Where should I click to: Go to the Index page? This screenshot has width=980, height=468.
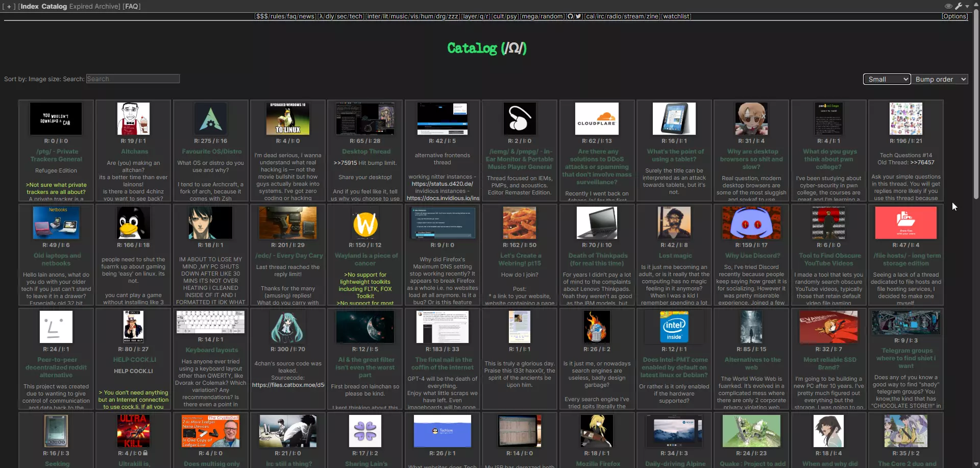(x=30, y=7)
